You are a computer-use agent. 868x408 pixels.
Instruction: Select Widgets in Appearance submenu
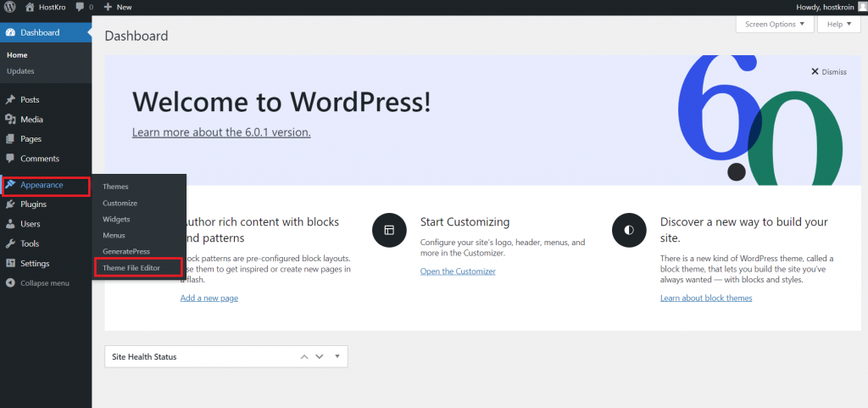pyautogui.click(x=116, y=219)
